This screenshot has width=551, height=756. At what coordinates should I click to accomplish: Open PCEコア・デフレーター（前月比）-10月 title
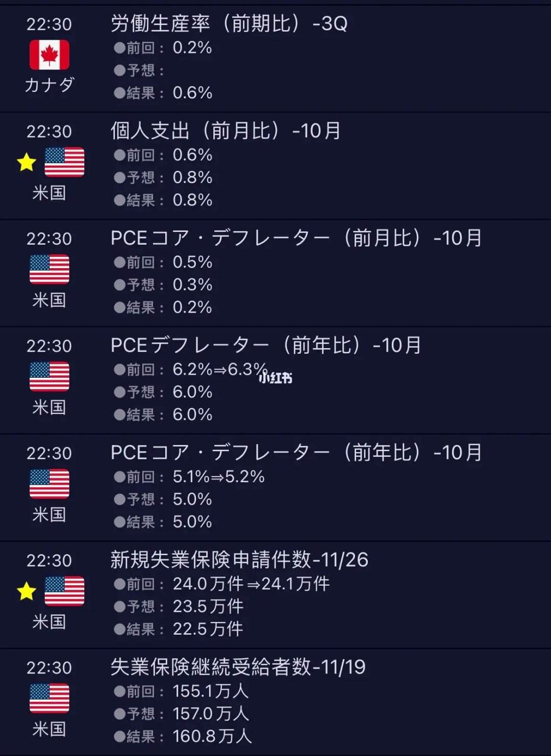296,238
